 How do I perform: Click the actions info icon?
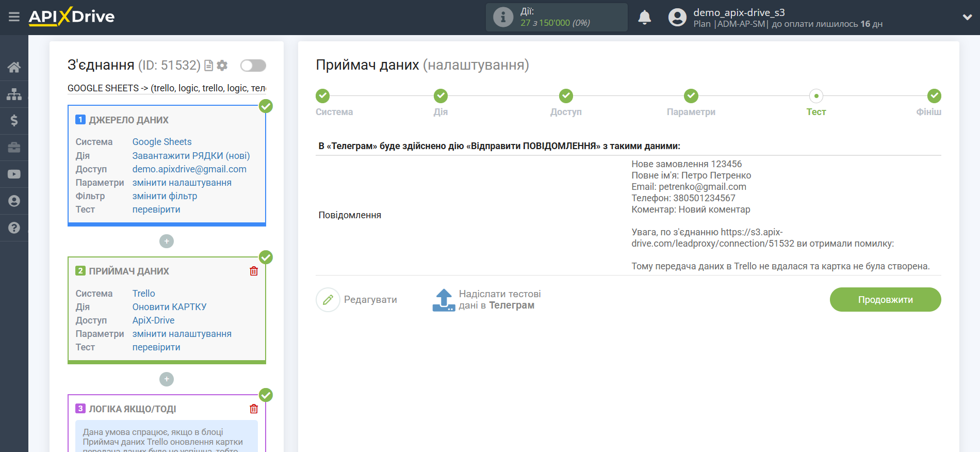(x=503, y=17)
